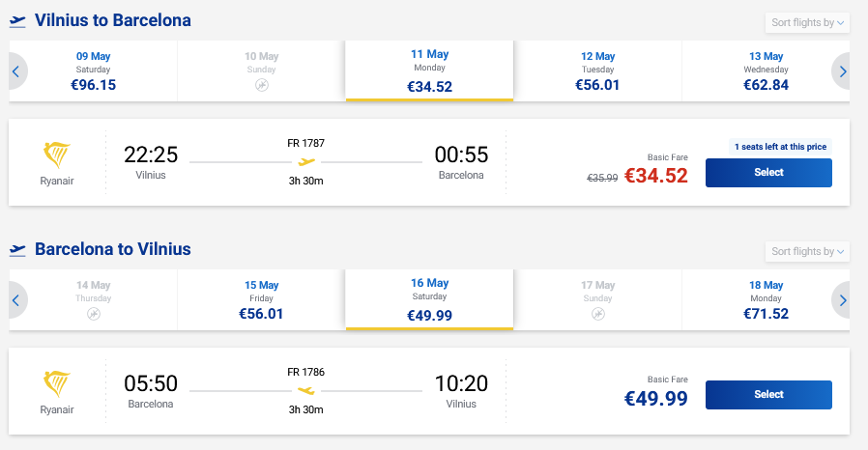Click the 1 seats left at this price badge
The height and width of the screenshot is (450, 868).
(780, 147)
